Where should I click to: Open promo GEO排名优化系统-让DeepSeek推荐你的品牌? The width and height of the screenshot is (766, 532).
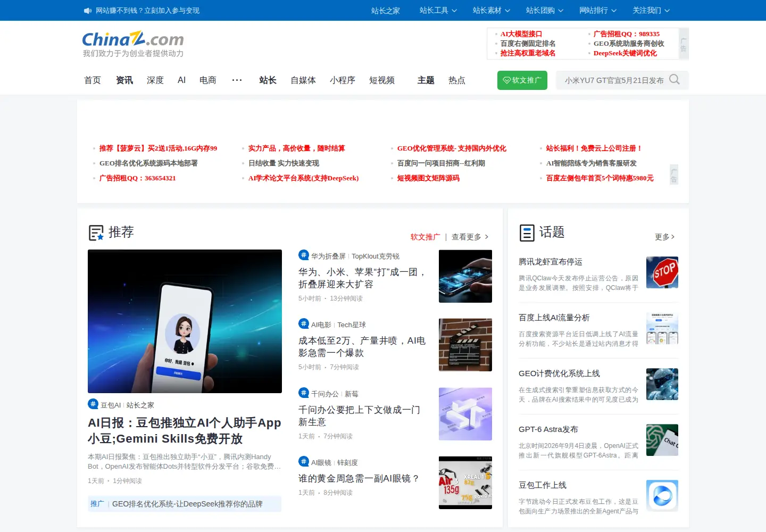pos(185,504)
